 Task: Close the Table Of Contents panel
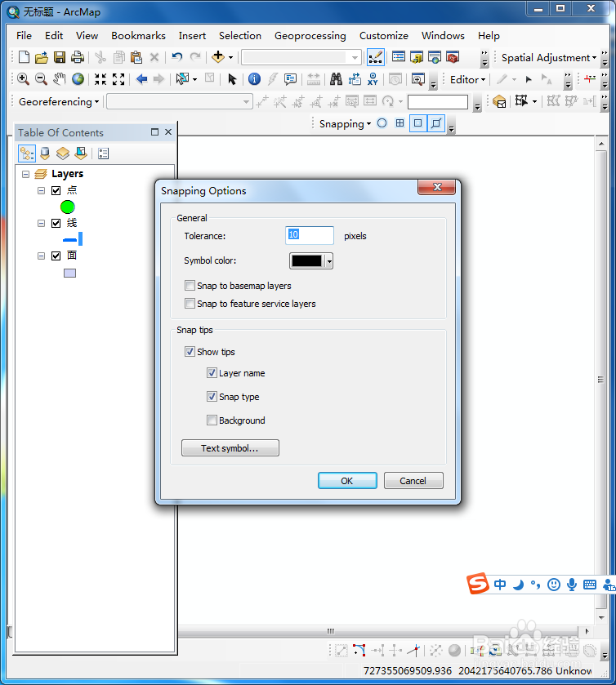pos(168,132)
